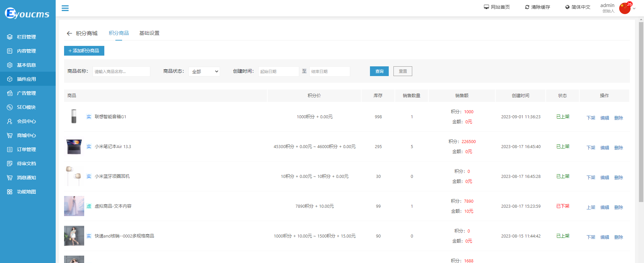Click the 消息通知 icon
The image size is (644, 263).
(x=10, y=178)
